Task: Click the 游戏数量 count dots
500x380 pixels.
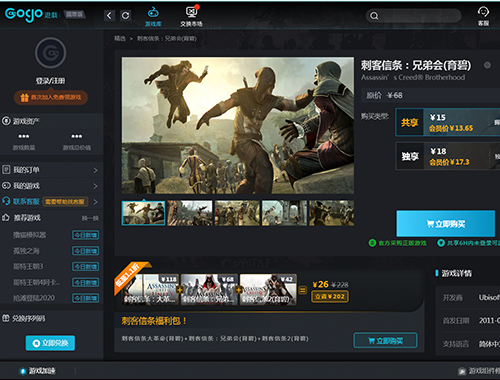Action: (24, 136)
